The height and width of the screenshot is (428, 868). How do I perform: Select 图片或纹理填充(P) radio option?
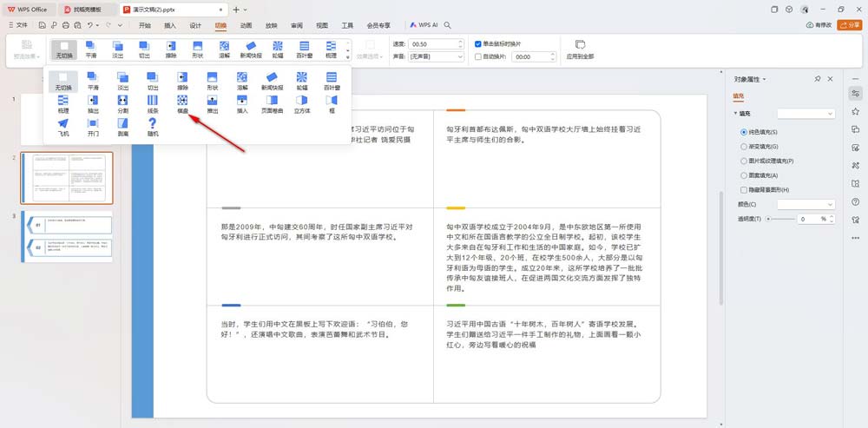pyautogui.click(x=744, y=161)
